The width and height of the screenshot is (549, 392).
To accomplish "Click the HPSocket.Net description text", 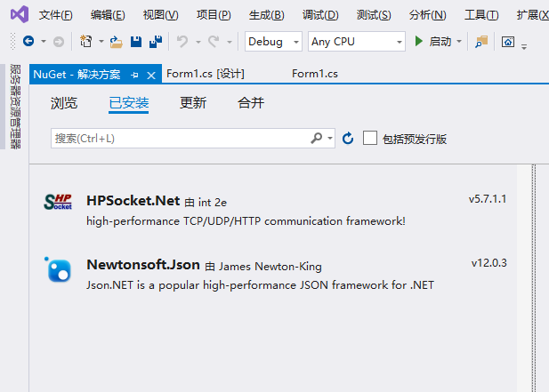I will click(246, 221).
